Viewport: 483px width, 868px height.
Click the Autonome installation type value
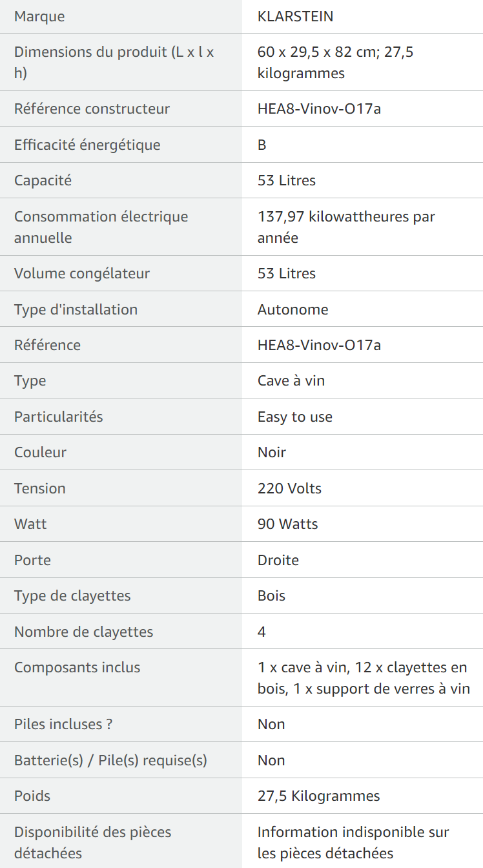click(x=293, y=309)
